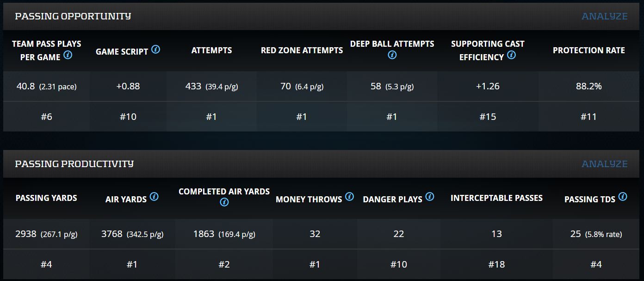644x281 pixels.
Task: Select the Protection Rate column header
Action: [x=588, y=50]
